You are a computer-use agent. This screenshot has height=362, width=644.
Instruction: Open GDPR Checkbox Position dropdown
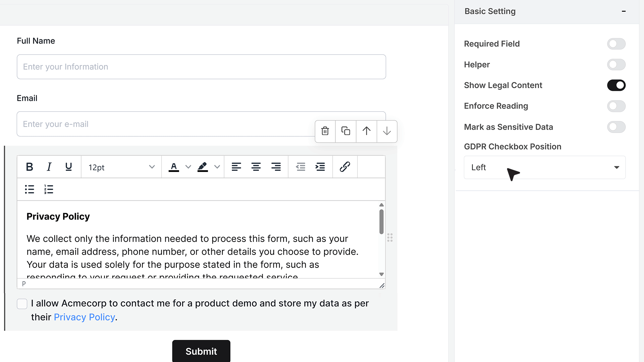(x=545, y=167)
